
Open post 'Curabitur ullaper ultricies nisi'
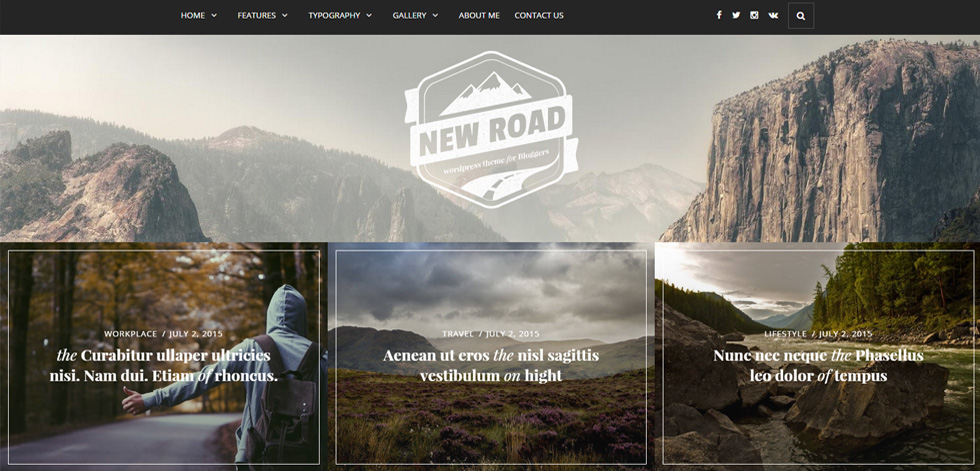[x=164, y=365]
